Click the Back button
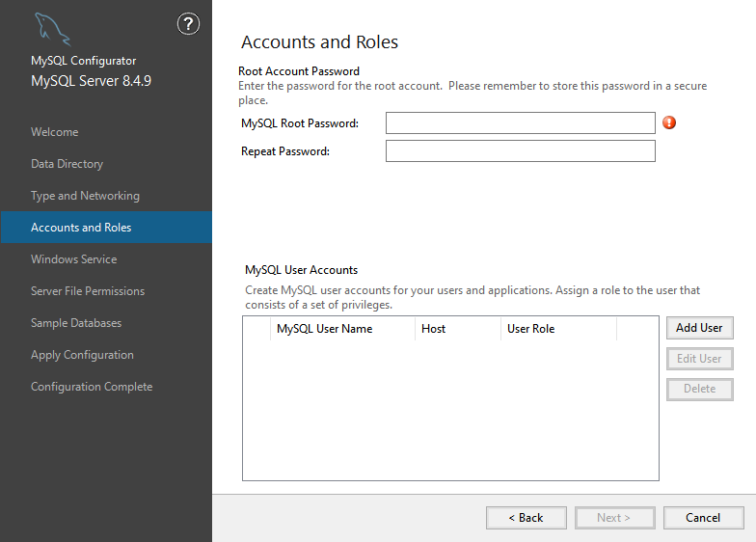 click(x=526, y=518)
